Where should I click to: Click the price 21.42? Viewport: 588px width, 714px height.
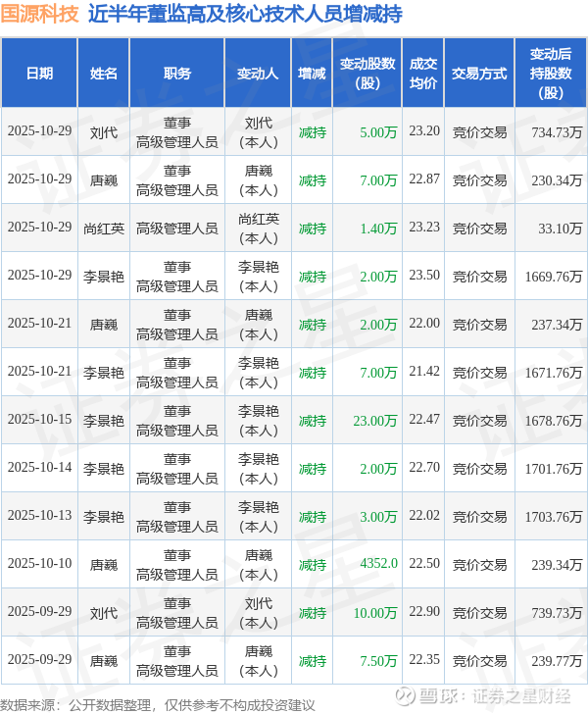[x=424, y=371]
